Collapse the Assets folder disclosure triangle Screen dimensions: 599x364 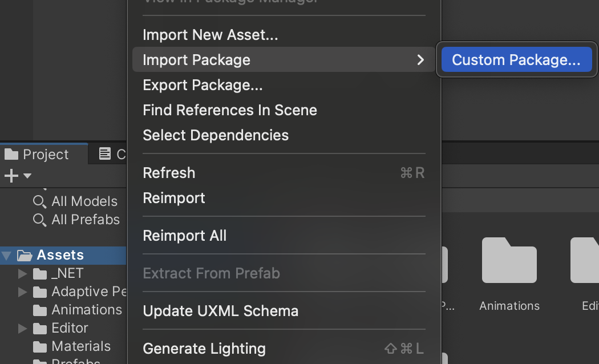tap(6, 255)
